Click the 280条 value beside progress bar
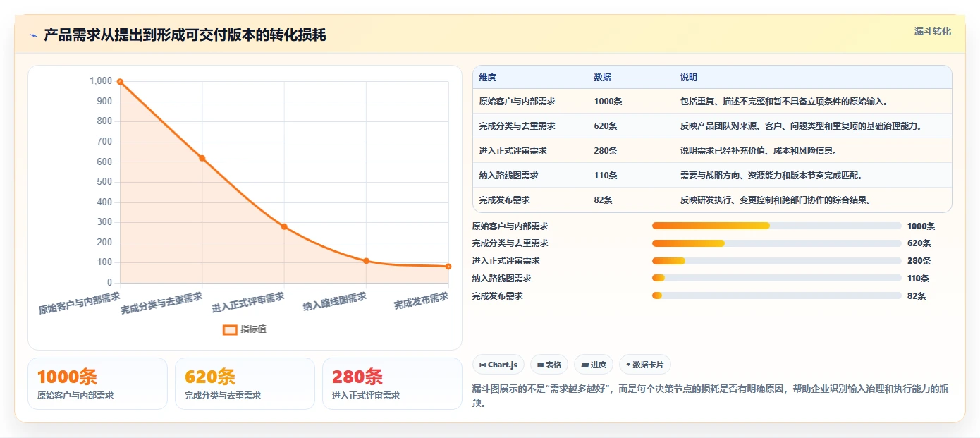The width and height of the screenshot is (980, 438). (919, 261)
